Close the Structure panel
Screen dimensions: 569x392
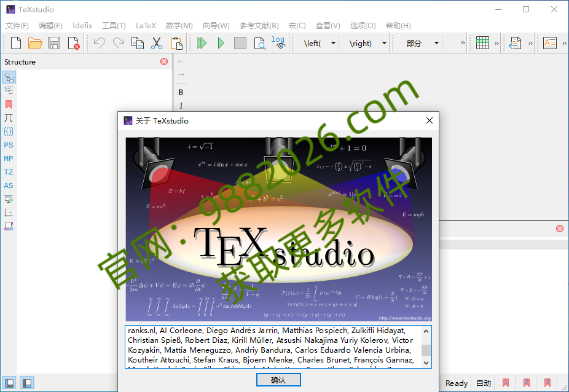[164, 61]
